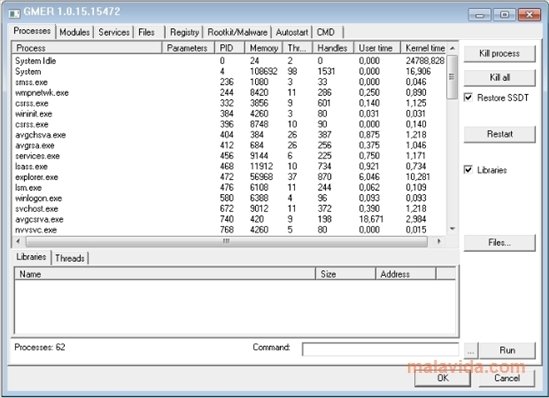Viewport: 549px width, 398px height.
Task: Open the Rootkit/Malware tab
Action: pos(237,32)
